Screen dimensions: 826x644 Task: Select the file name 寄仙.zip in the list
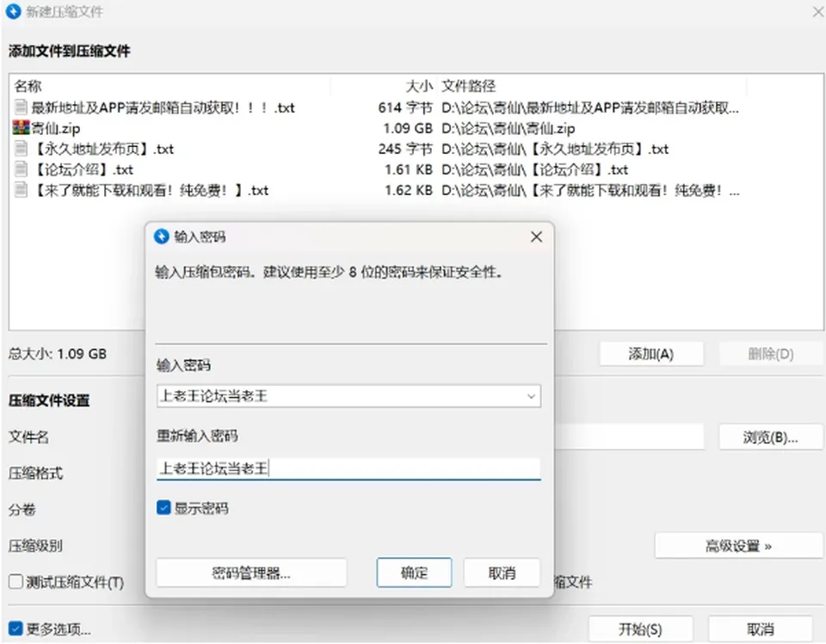pos(56,128)
